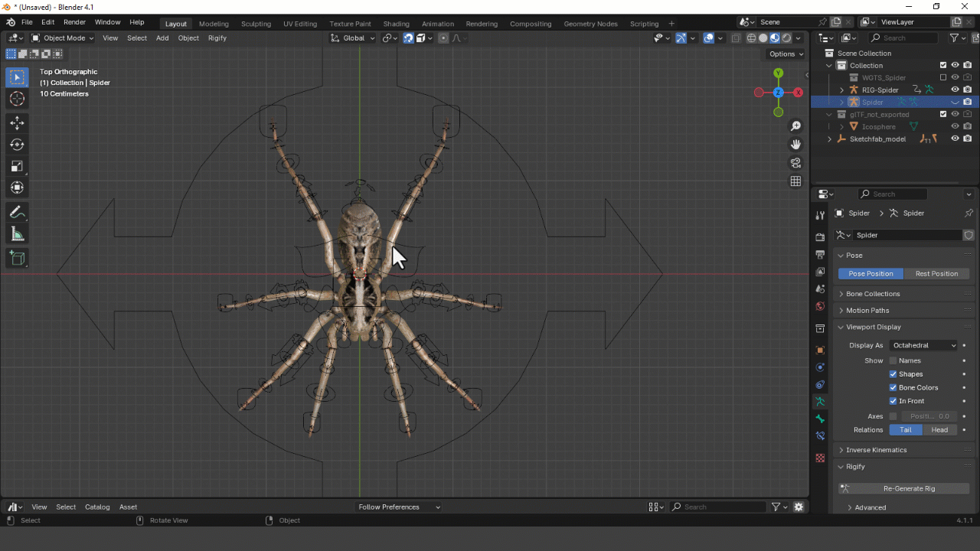
Task: Enable the Names checkbox
Action: (x=893, y=360)
